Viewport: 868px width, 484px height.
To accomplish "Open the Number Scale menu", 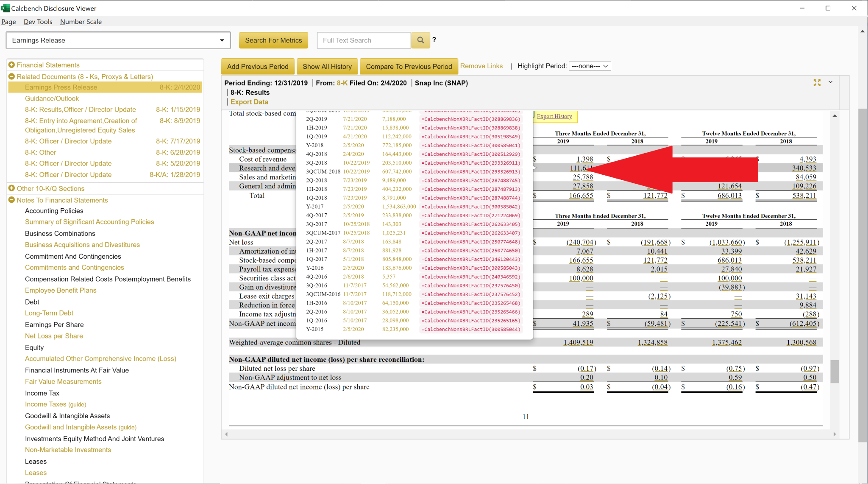I will click(81, 22).
